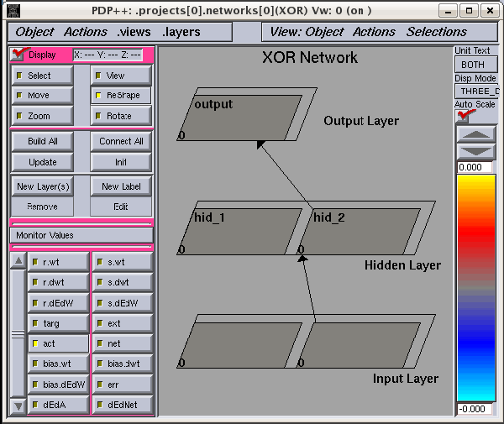The width and height of the screenshot is (504, 424).
Task: Open the Selections menu
Action: [x=437, y=32]
